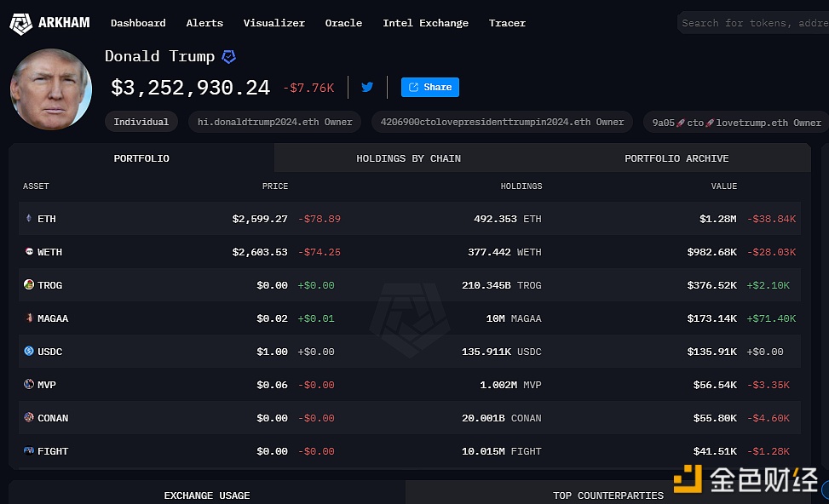The height and width of the screenshot is (504, 829).
Task: Click the ETH asset name
Action: point(47,219)
